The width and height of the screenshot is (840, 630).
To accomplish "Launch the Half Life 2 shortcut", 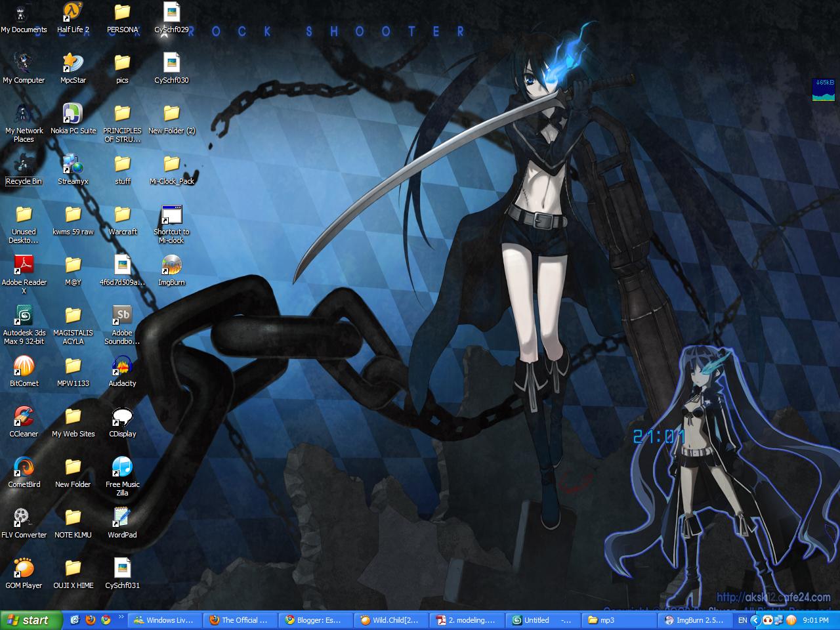I will [73, 18].
